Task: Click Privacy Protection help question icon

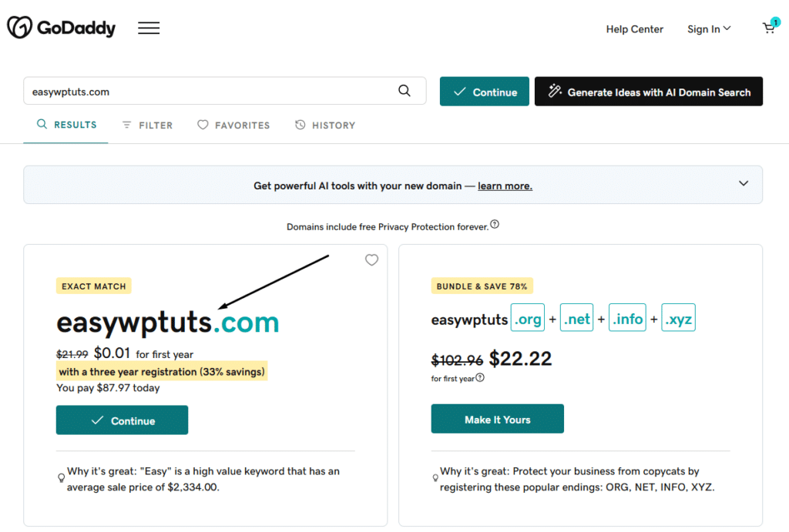Action: coord(495,225)
